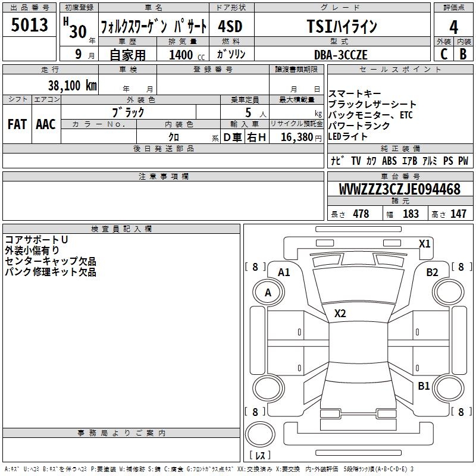The height and width of the screenshot is (476, 476).
Task: Click the 事務局よりご案内 header
Action: [121, 433]
